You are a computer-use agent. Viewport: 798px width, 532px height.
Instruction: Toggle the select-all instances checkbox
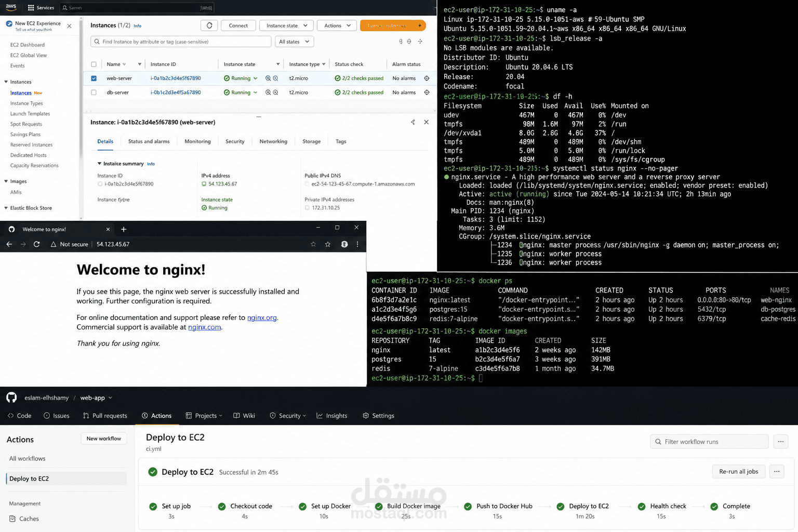click(x=94, y=64)
